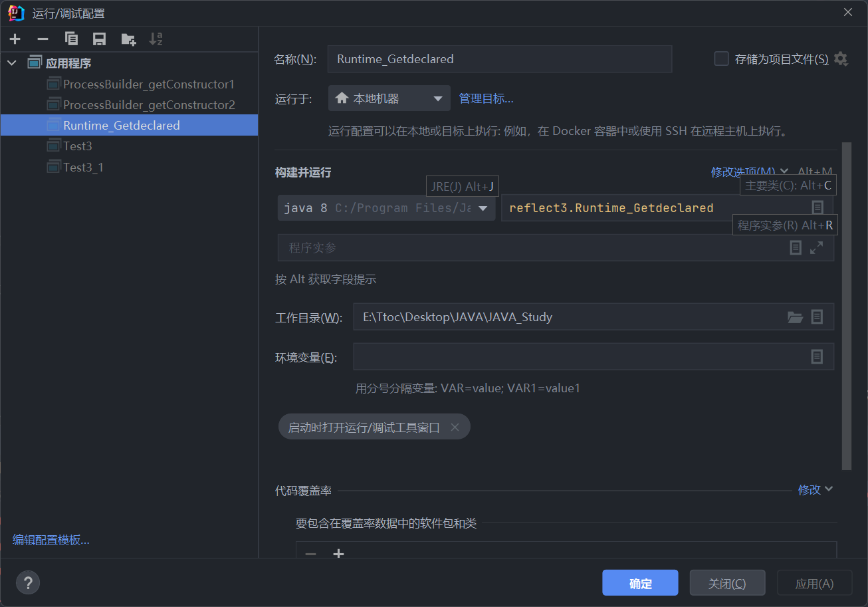
Task: Add coverage package with plus icon
Action: (338, 554)
